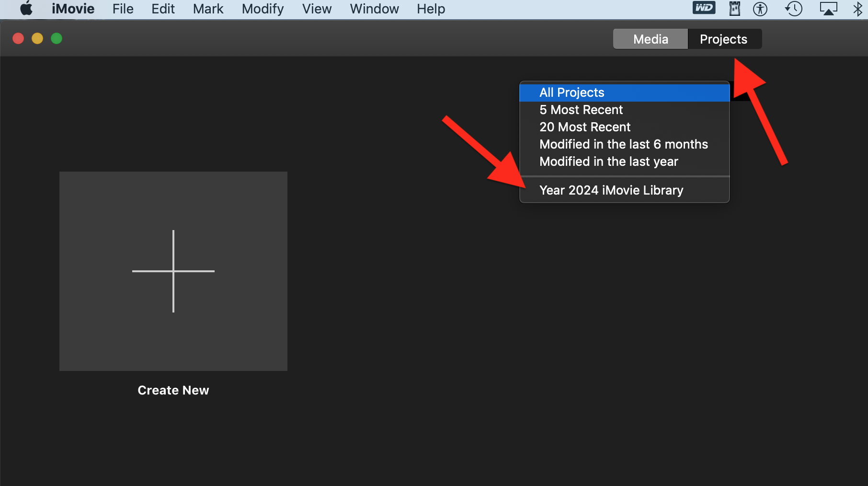Open the Window menu
This screenshot has width=868, height=486.
click(375, 9)
